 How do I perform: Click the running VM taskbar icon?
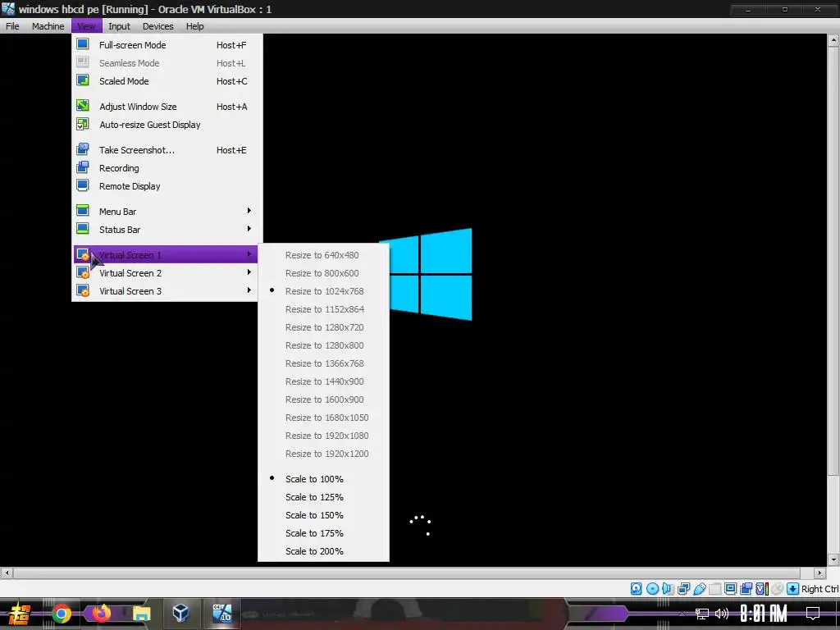[221, 614]
